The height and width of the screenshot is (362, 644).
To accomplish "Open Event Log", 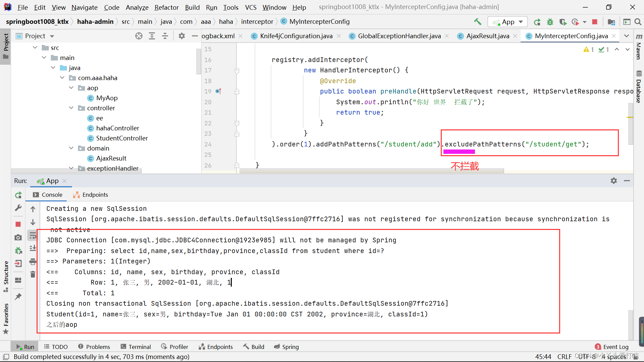I will [612, 347].
